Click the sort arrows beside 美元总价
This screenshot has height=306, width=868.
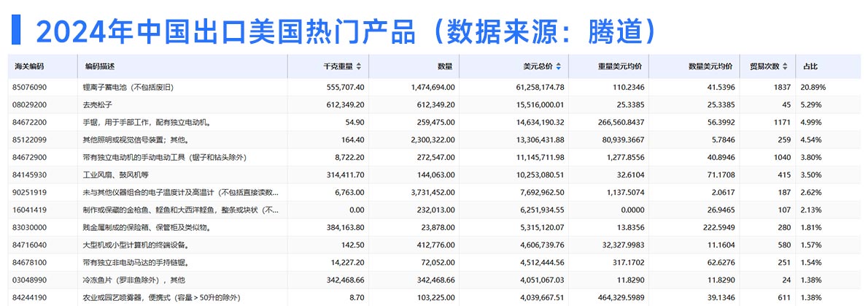click(x=559, y=66)
